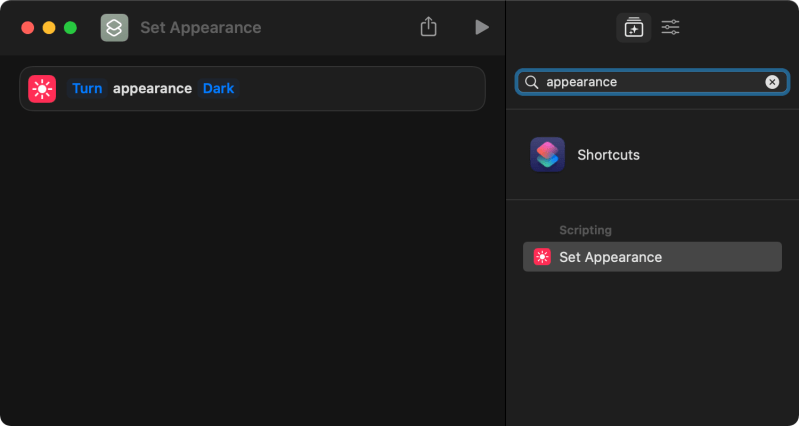The height and width of the screenshot is (426, 799).
Task: Change the Turn operation parameter
Action: [x=87, y=89]
